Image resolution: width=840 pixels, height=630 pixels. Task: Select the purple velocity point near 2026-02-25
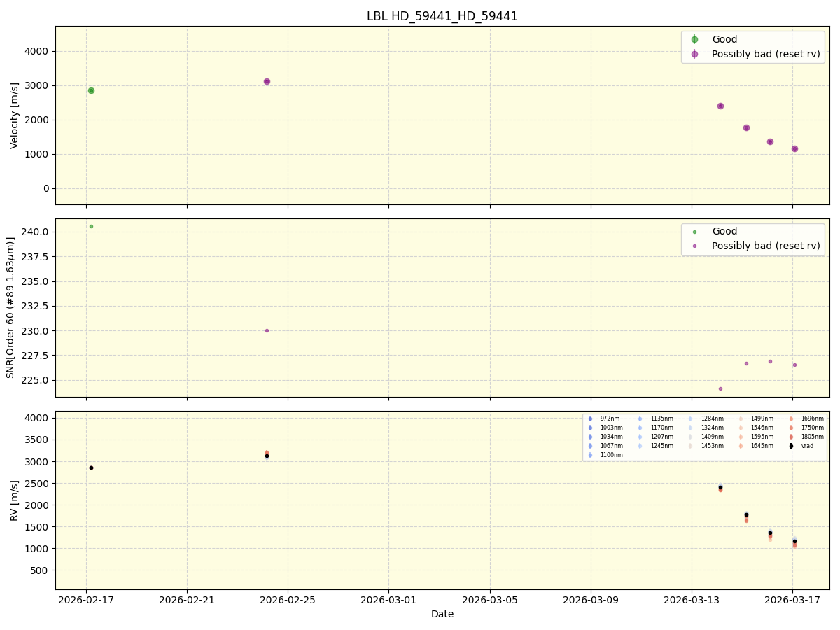tap(266, 81)
